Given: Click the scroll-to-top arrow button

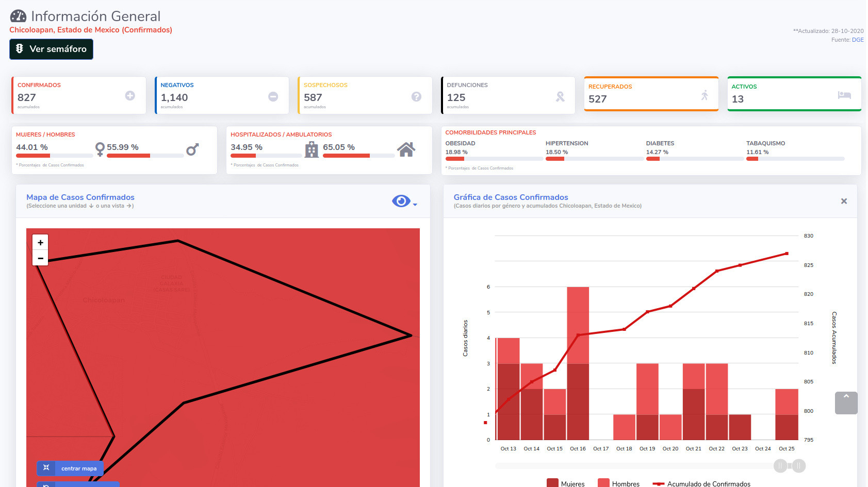Looking at the screenshot, I should (x=846, y=403).
